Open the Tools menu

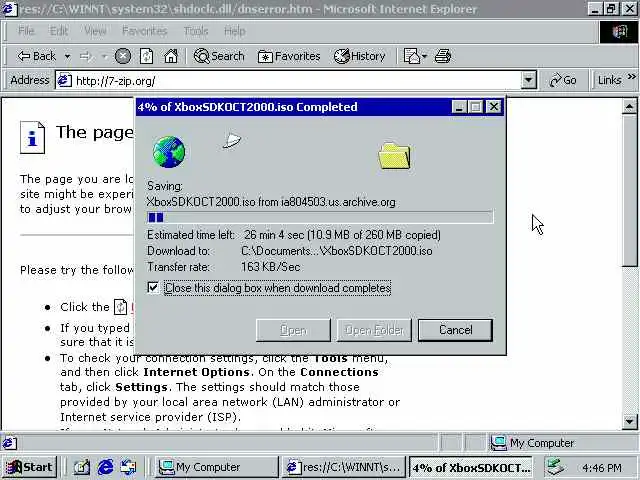click(196, 31)
